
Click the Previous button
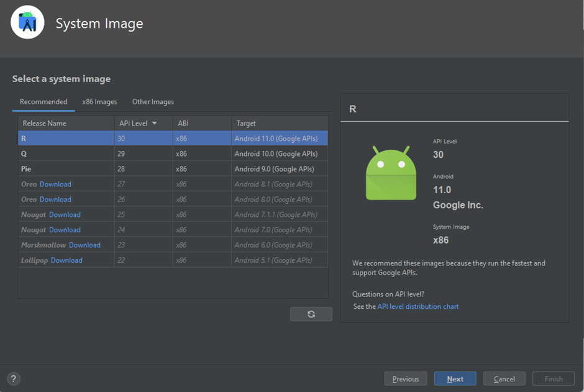pos(406,378)
